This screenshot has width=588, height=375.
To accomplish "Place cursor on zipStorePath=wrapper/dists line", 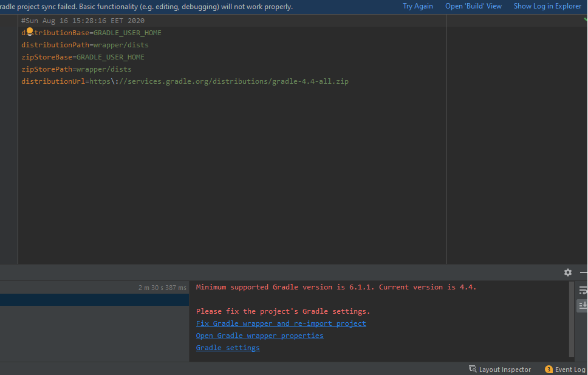I will pos(77,69).
